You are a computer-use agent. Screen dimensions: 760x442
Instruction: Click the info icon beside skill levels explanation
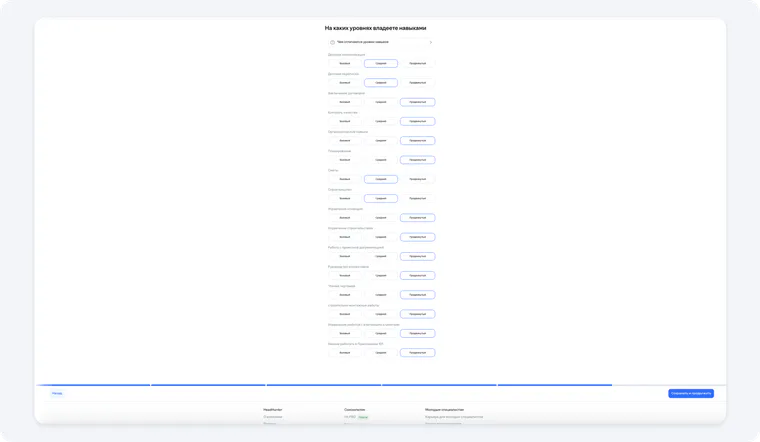(332, 42)
